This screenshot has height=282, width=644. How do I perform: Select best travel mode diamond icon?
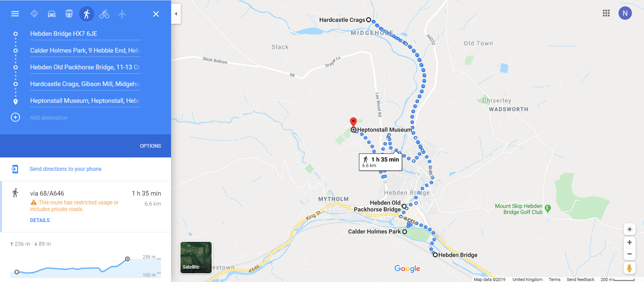(34, 14)
